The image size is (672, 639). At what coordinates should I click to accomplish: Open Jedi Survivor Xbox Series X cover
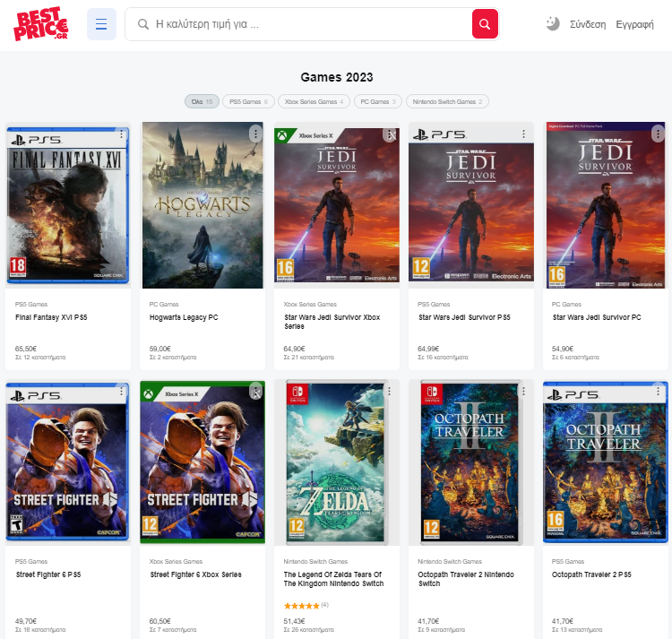pyautogui.click(x=336, y=206)
